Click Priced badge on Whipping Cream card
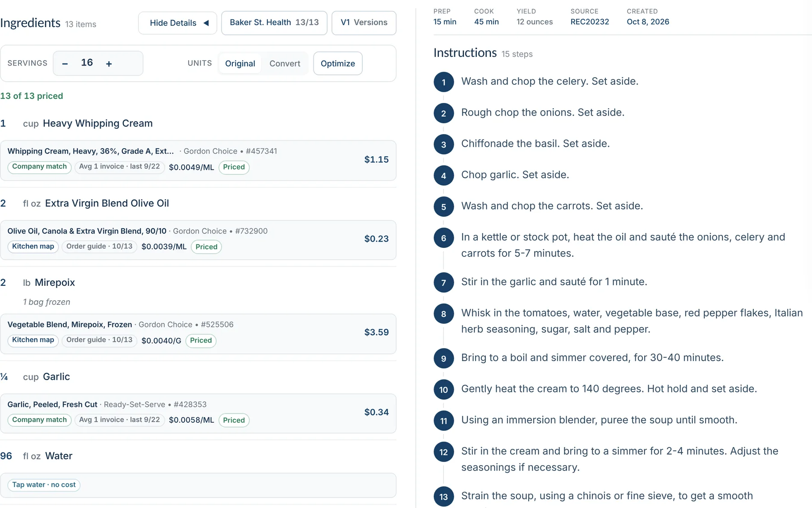 pos(234,167)
